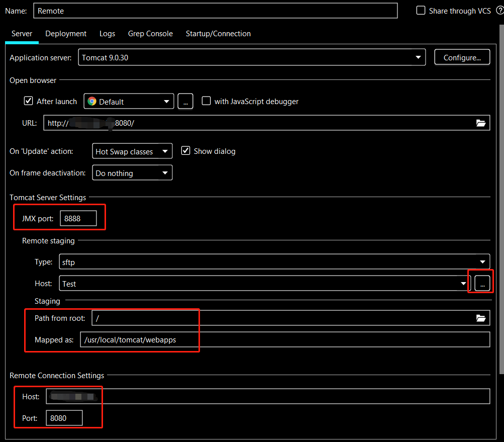Click the folder icon in Path from root

[x=480, y=318]
